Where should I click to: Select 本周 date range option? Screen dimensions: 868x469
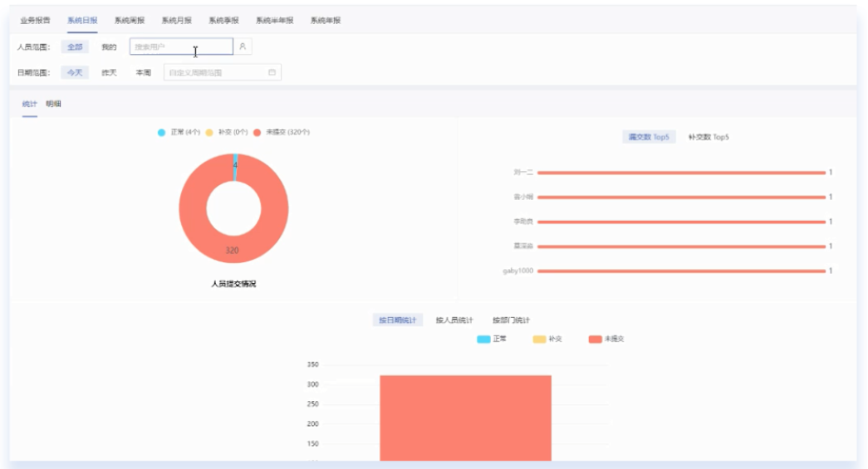[144, 73]
